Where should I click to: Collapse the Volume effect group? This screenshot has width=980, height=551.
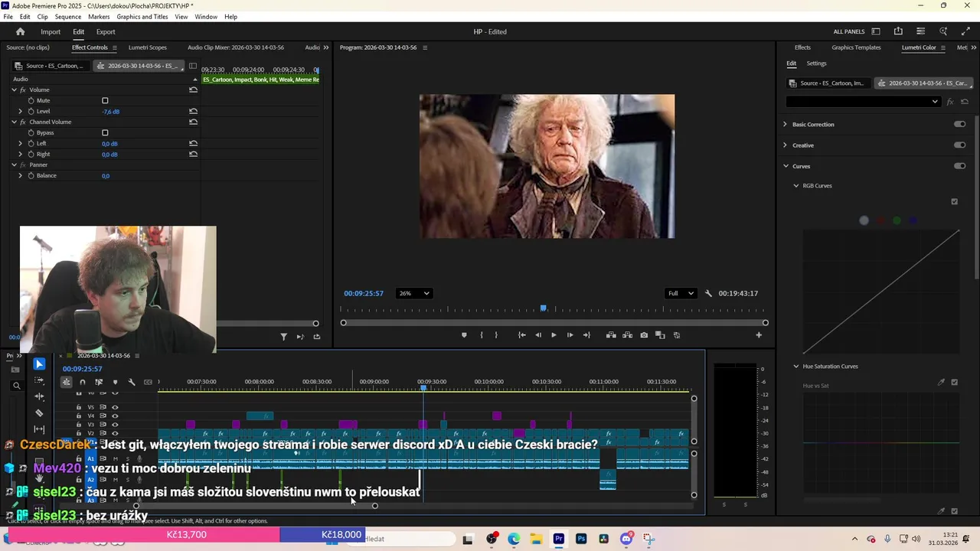(14, 90)
